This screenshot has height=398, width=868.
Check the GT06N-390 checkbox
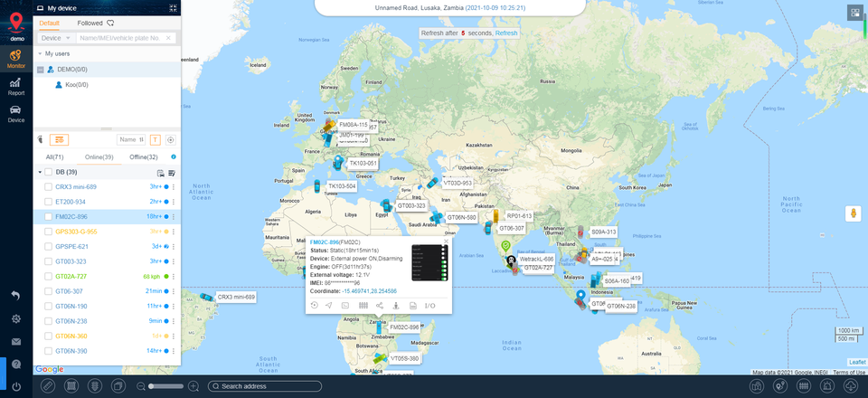coord(49,352)
